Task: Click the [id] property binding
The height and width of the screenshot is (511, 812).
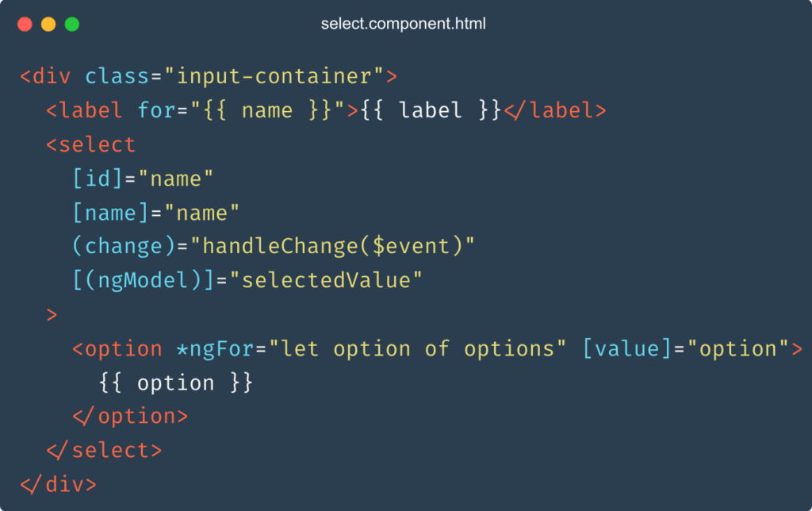Action: (x=98, y=179)
